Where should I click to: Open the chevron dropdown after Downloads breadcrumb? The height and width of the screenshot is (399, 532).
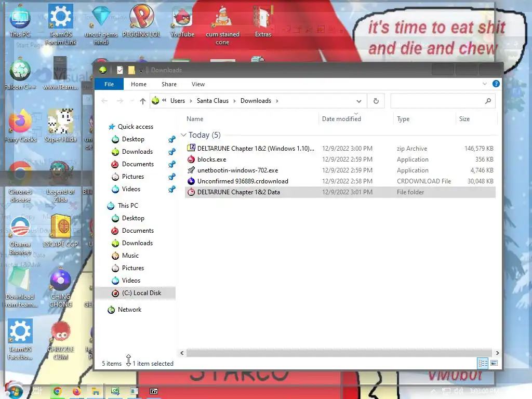pyautogui.click(x=277, y=101)
